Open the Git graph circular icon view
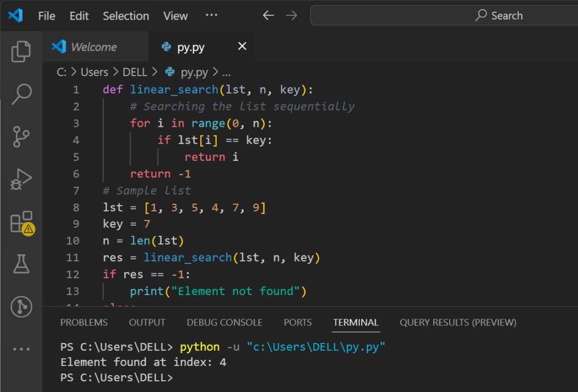The width and height of the screenshot is (578, 392). click(x=21, y=306)
